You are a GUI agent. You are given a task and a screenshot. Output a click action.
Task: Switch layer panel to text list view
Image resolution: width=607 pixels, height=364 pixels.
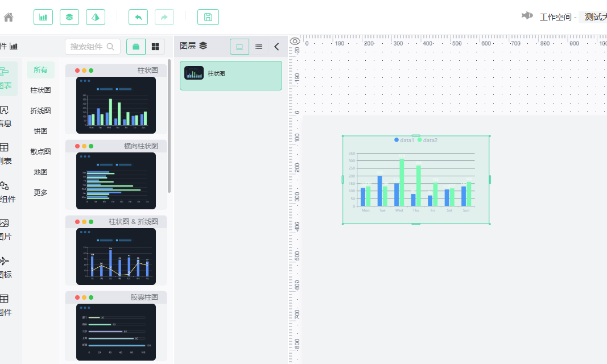[x=259, y=47]
